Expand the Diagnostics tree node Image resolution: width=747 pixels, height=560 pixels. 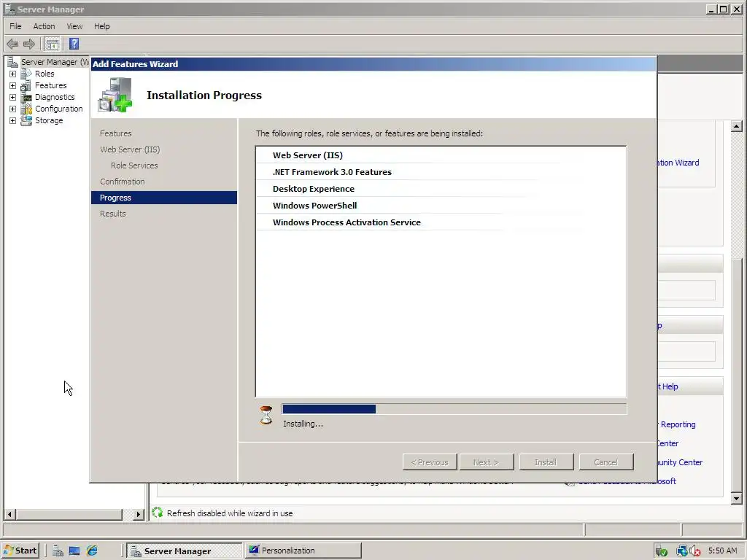tap(13, 97)
